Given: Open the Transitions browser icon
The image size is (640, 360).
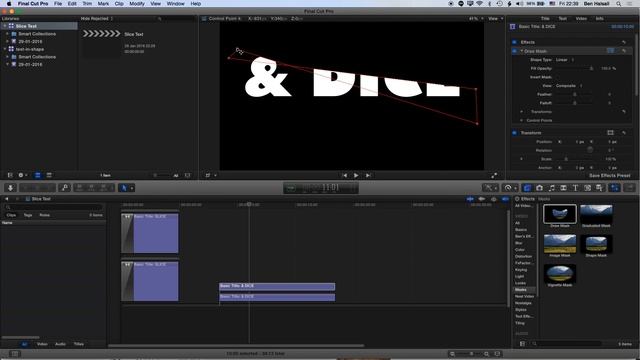Looking at the screenshot, I should 563,188.
